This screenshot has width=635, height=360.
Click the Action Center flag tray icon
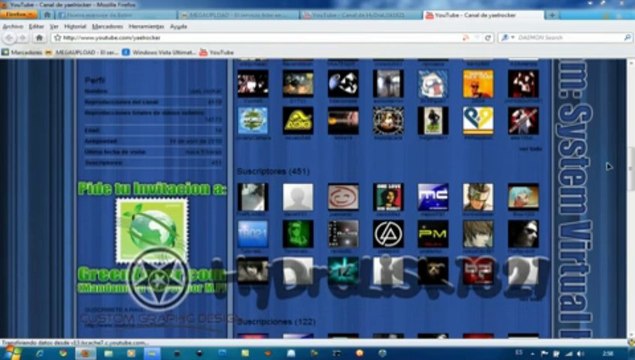pos(545,354)
